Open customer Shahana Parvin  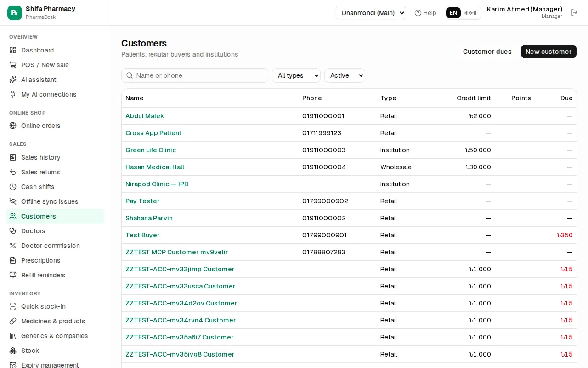pos(149,218)
